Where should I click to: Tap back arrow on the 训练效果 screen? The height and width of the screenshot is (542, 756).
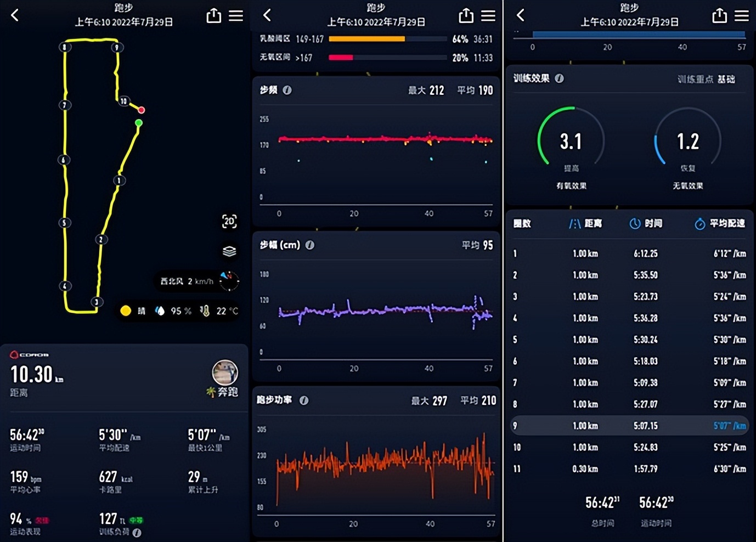(521, 15)
